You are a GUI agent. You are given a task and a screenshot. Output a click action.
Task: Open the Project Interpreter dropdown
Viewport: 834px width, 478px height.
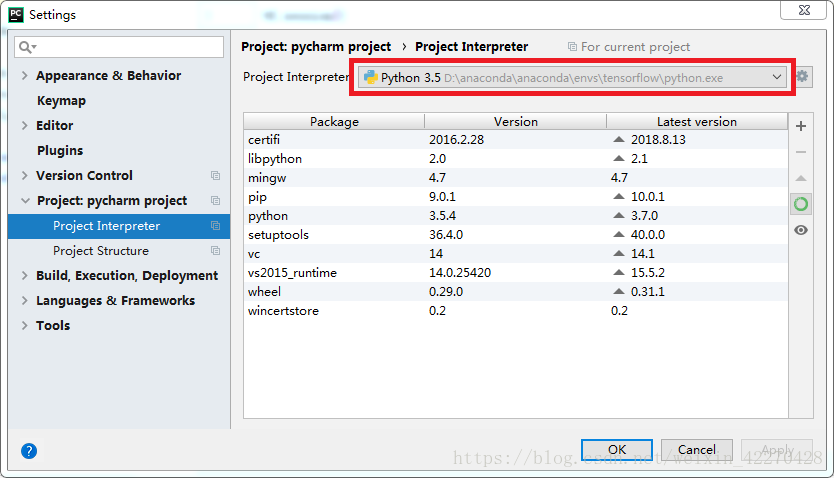(x=572, y=78)
